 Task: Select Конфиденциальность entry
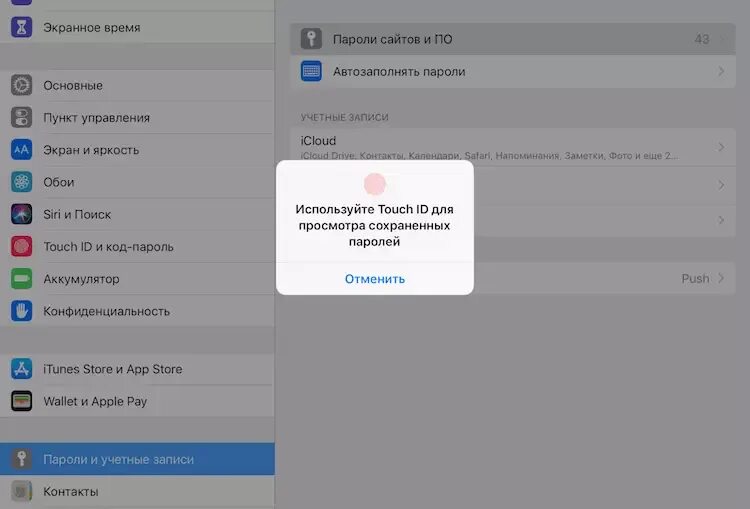click(x=137, y=311)
